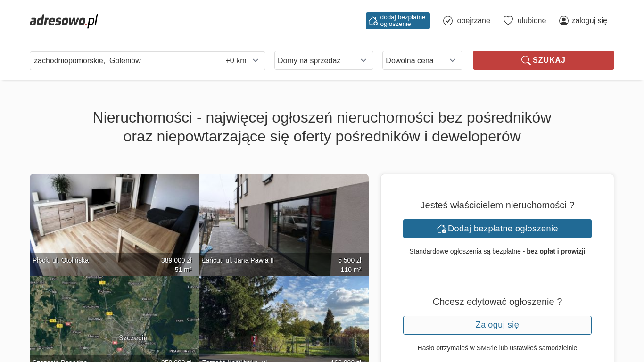Click the magnifier icon in SZUKAJ button
This screenshot has width=644, height=362.
pos(526,60)
